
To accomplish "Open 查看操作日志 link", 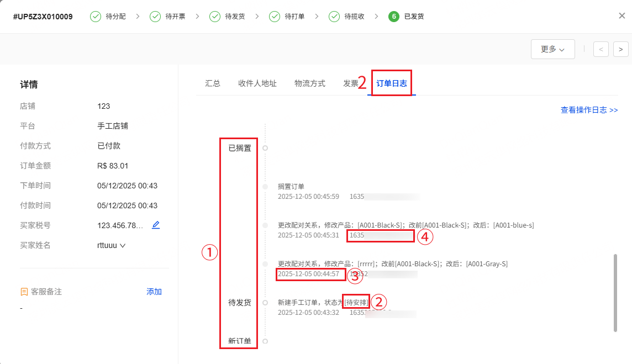I will pos(589,110).
